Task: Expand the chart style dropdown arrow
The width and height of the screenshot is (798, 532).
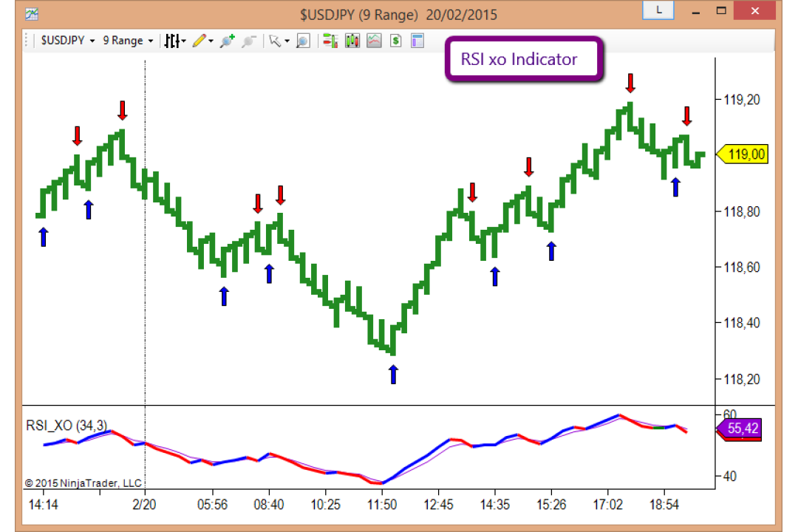Action: [184, 41]
